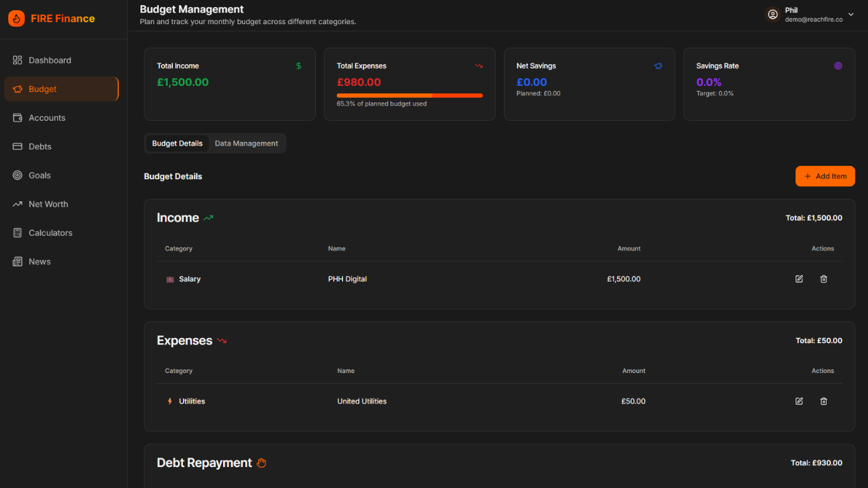
Task: Click the dollar icon on Total Income card
Action: click(x=298, y=65)
